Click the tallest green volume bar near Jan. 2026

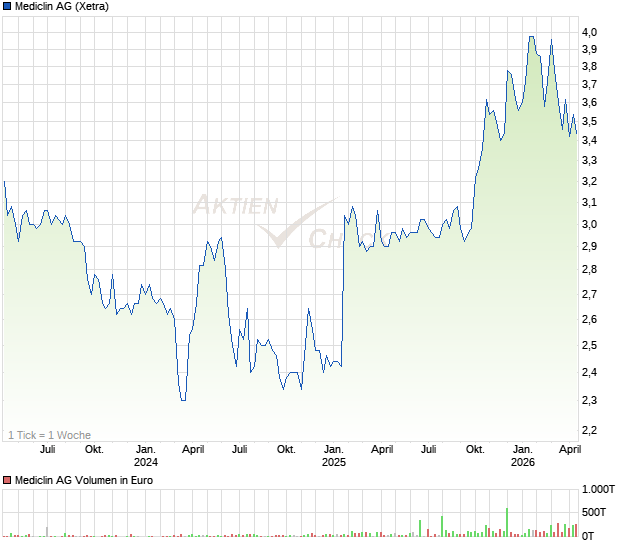coord(507,522)
